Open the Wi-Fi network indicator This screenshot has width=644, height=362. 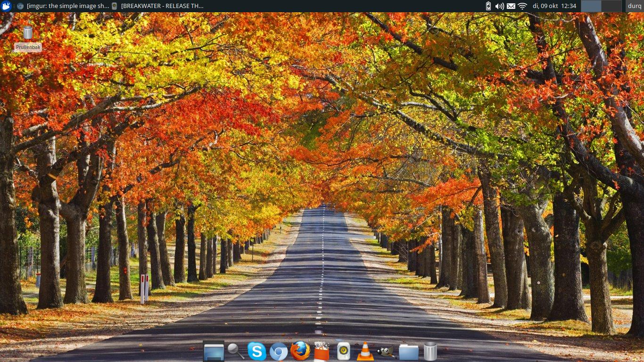(x=522, y=6)
